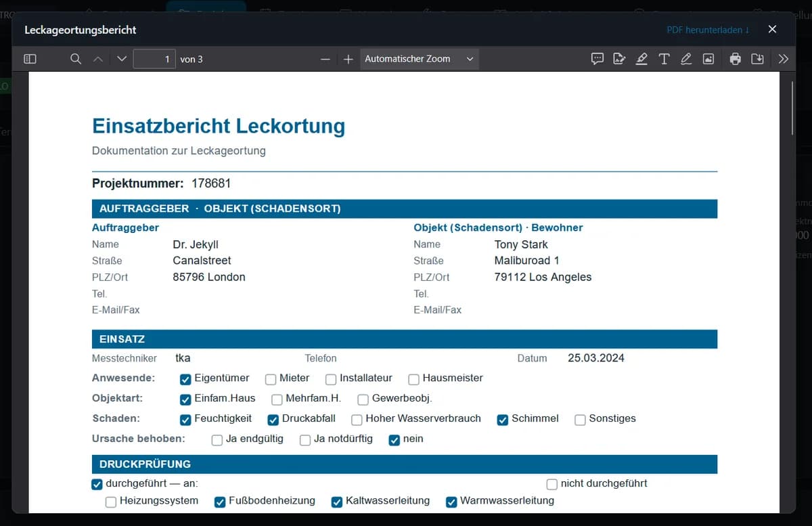This screenshot has height=526, width=812.
Task: Uncheck the Eigentümer checkbox
Action: (185, 379)
